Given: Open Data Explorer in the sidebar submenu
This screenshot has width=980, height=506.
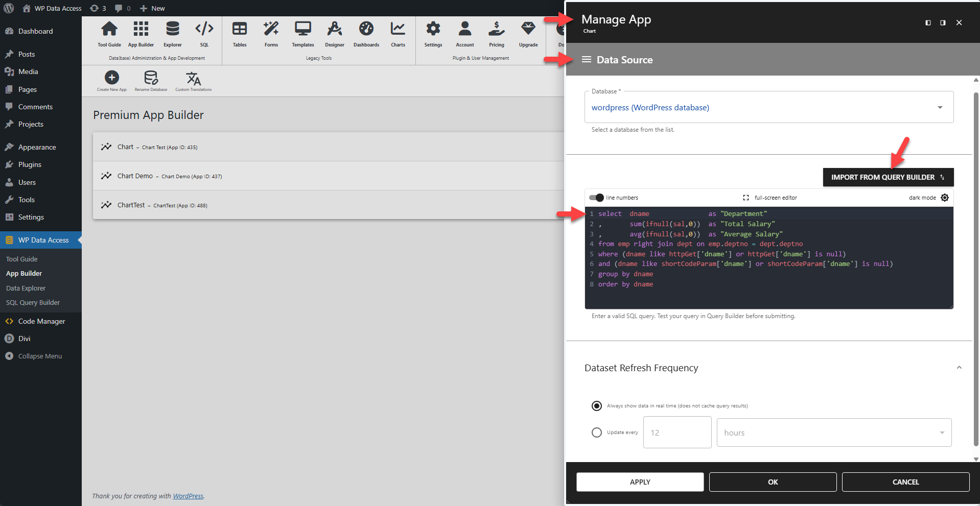Looking at the screenshot, I should (26, 288).
